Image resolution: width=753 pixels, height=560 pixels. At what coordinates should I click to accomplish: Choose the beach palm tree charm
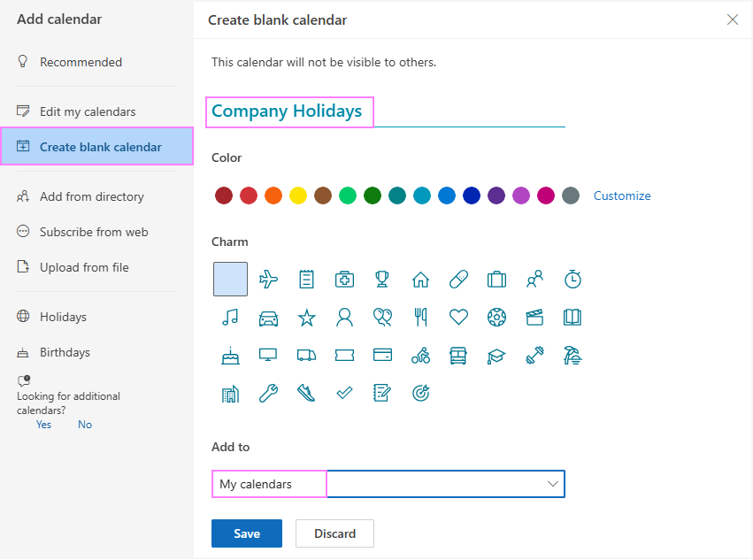coord(572,356)
